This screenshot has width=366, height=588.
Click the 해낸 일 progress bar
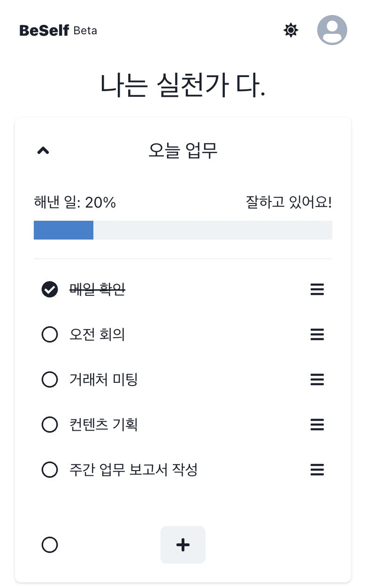[183, 230]
